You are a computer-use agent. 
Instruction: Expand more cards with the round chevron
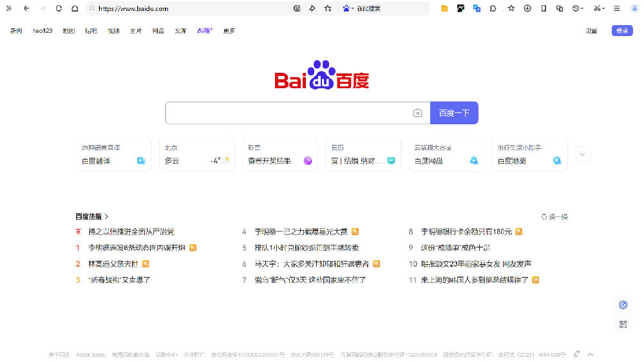[x=582, y=155]
